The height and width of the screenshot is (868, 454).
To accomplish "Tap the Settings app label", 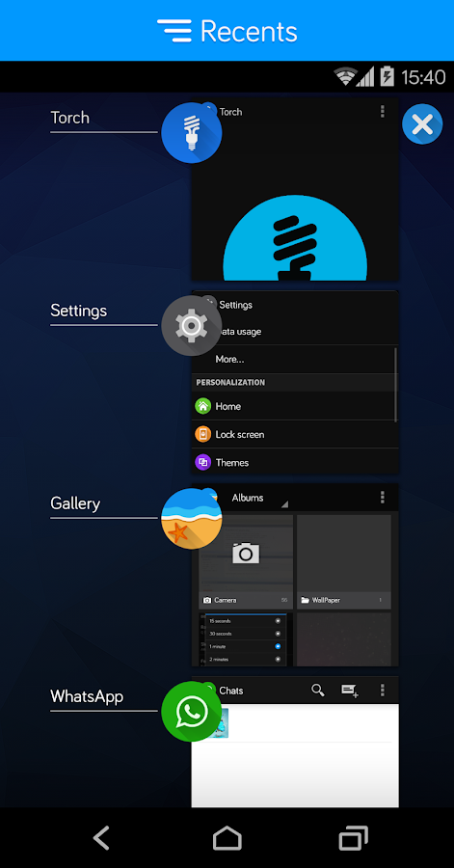I will tap(78, 311).
